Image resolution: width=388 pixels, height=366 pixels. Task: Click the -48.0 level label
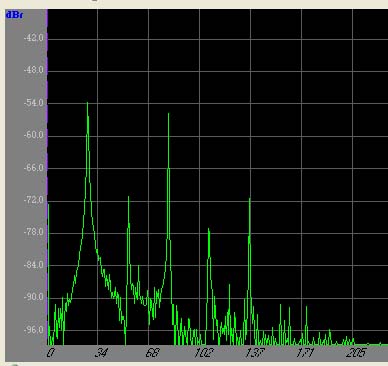34,70
